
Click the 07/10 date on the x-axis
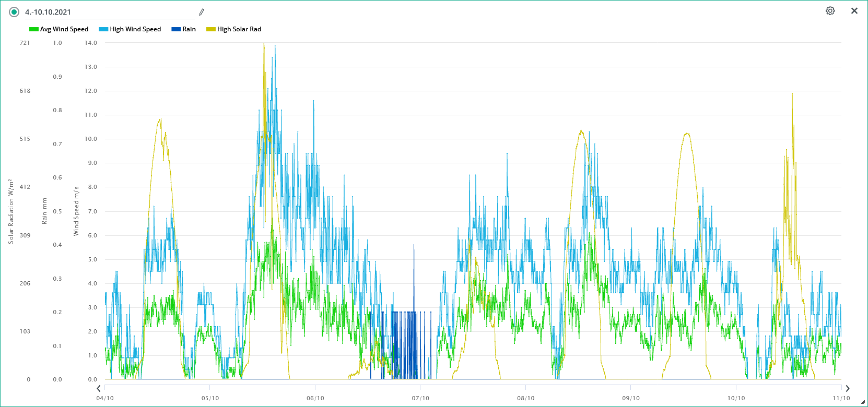click(420, 398)
